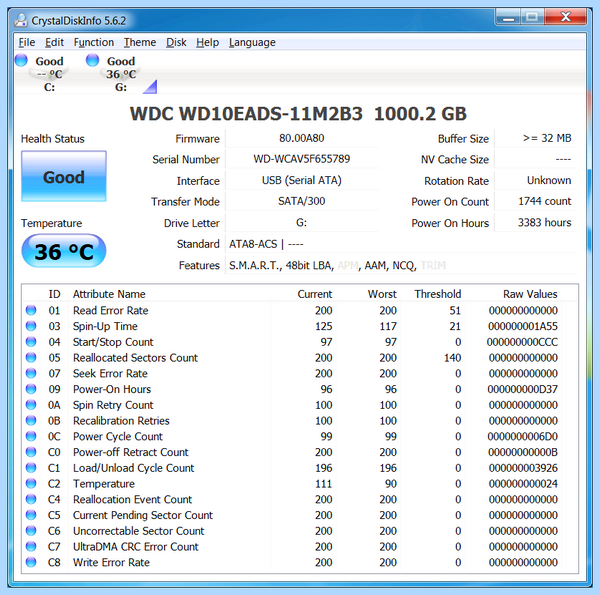
Task: Click status orb for Current Pending Sector Count
Action: (31, 515)
